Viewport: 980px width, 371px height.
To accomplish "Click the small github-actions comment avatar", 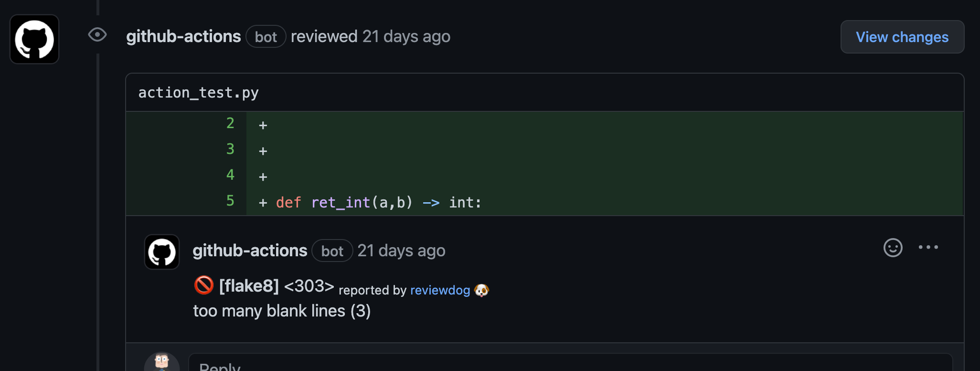I will tap(162, 252).
